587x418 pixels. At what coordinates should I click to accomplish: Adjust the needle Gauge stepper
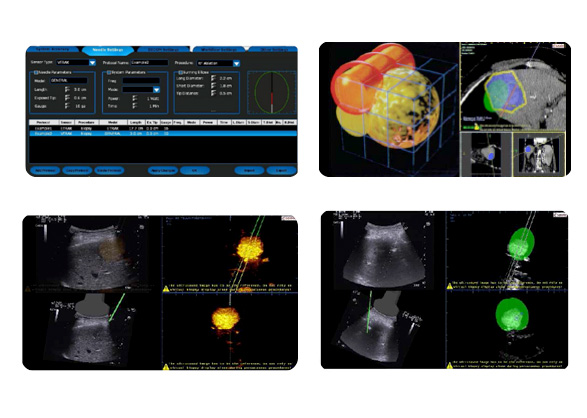tap(67, 106)
